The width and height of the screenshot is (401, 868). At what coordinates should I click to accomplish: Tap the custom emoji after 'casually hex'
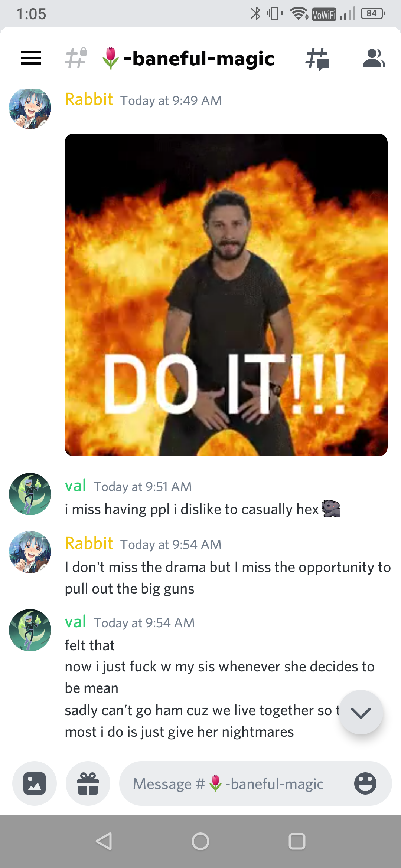[x=331, y=509]
